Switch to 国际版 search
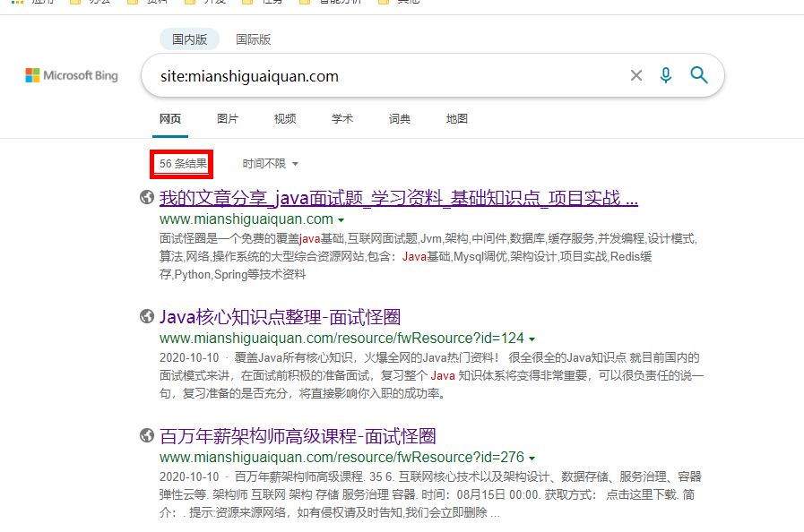 coord(253,39)
